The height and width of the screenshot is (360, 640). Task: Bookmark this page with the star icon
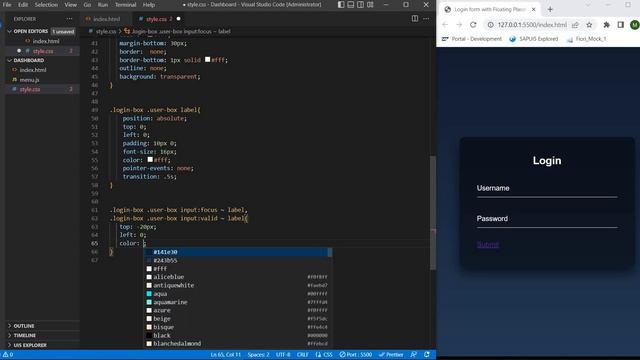589,25
